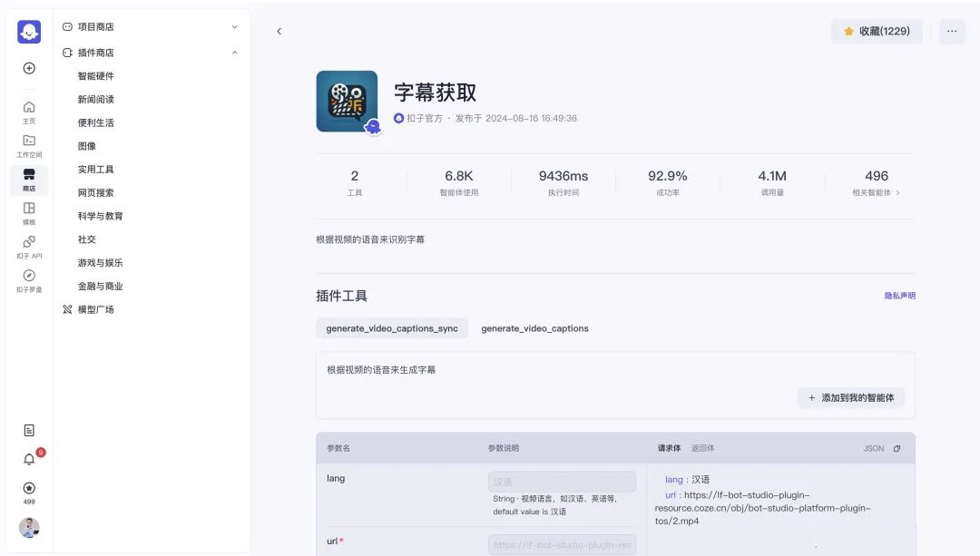Click the 参数名 column header

(x=338, y=448)
